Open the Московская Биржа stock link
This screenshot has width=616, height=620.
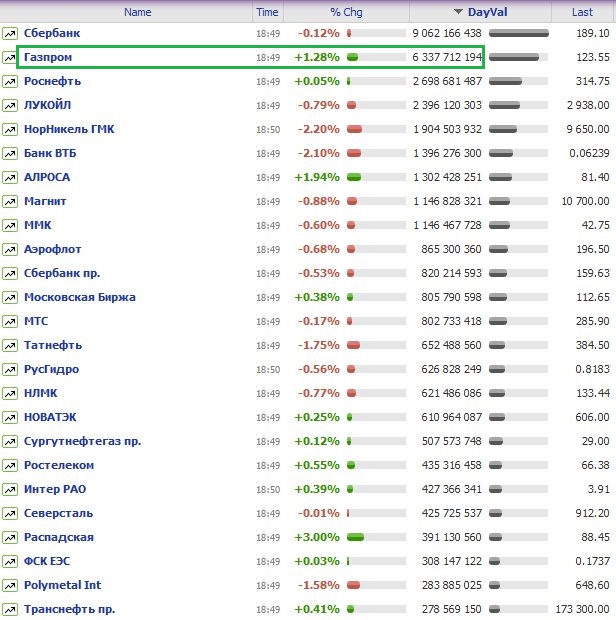tap(79, 297)
